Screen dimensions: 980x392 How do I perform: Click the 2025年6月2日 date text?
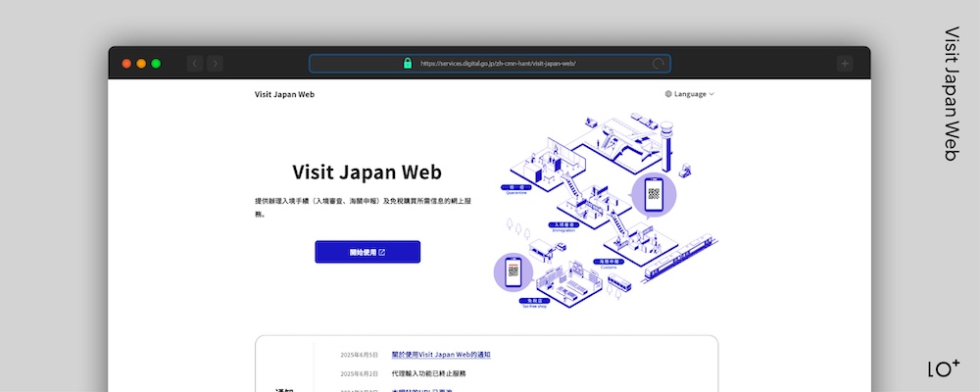[x=360, y=373]
